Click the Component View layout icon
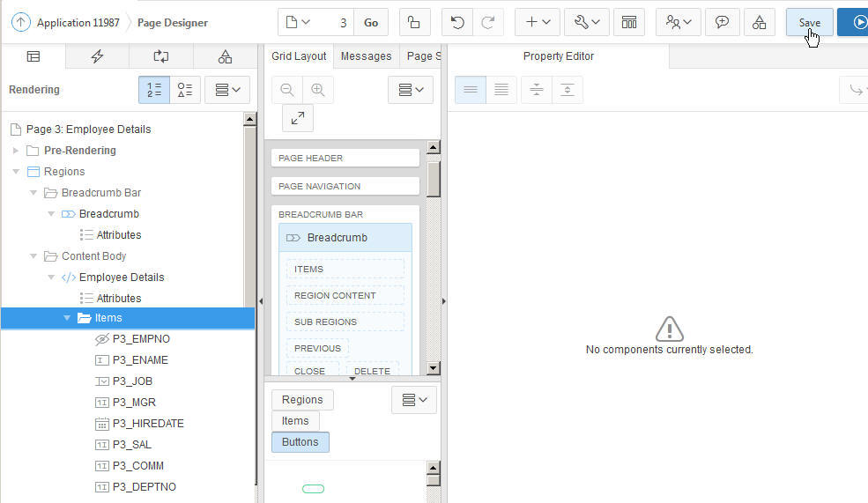Screen dimensions: 868x503 [629, 22]
